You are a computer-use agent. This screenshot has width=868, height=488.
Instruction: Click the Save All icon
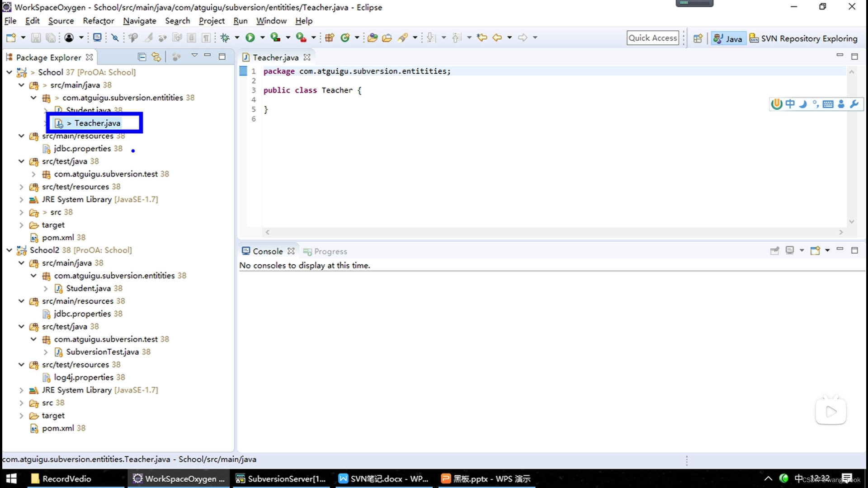tap(51, 38)
